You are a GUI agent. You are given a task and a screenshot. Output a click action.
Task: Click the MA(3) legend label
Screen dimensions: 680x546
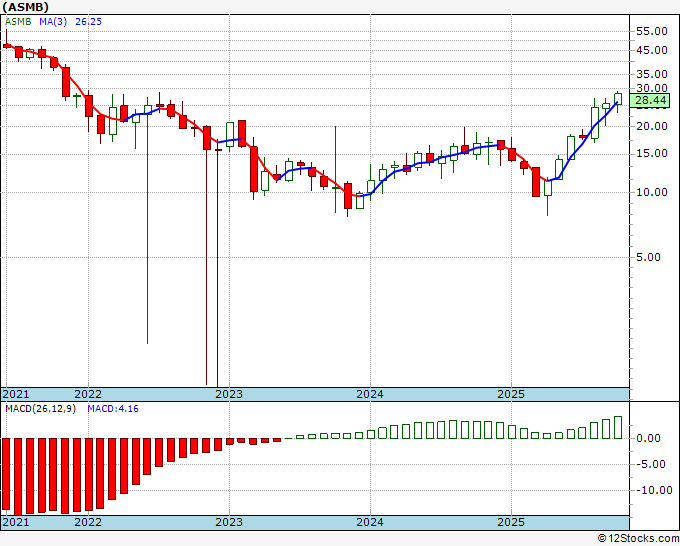(53, 21)
